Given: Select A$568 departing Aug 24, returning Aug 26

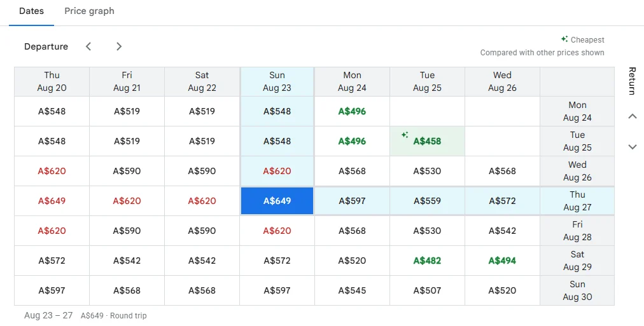Looking at the screenshot, I should point(352,171).
